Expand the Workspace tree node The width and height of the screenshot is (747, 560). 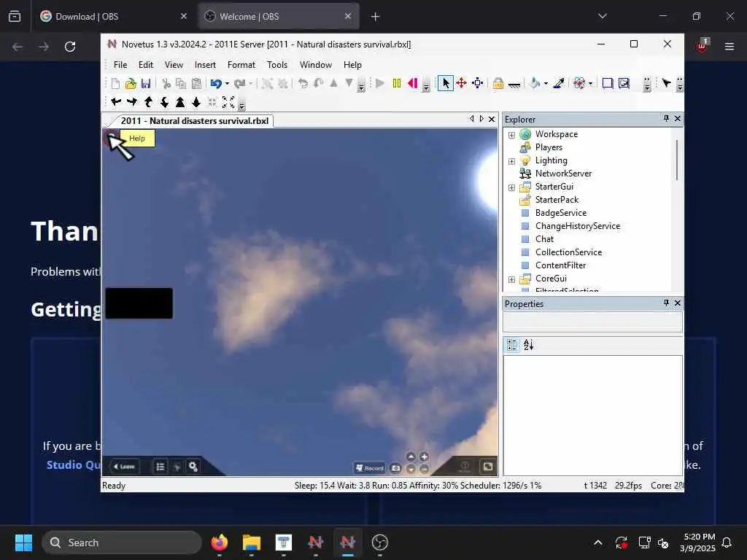coord(511,135)
